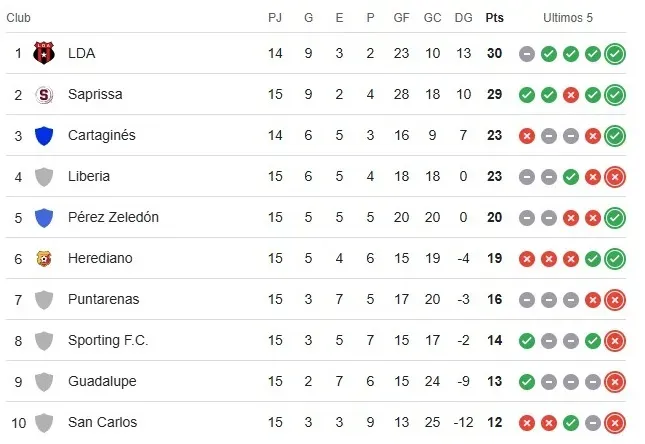Click the Herediano club crest icon
The image size is (645, 444).
43,258
